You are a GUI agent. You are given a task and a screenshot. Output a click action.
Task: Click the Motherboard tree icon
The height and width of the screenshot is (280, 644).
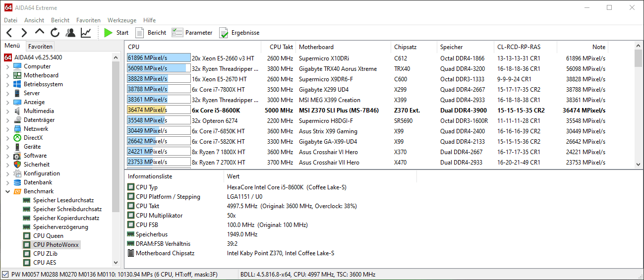17,75
